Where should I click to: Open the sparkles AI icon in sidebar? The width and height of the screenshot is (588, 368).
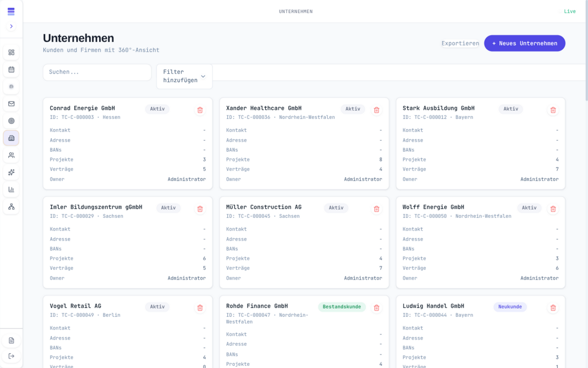[11, 173]
